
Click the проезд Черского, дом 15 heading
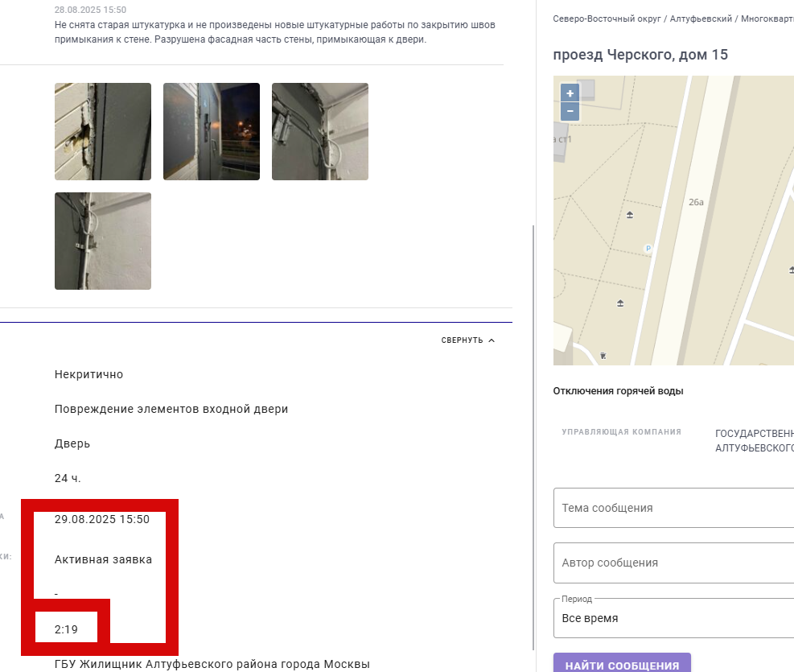[640, 55]
